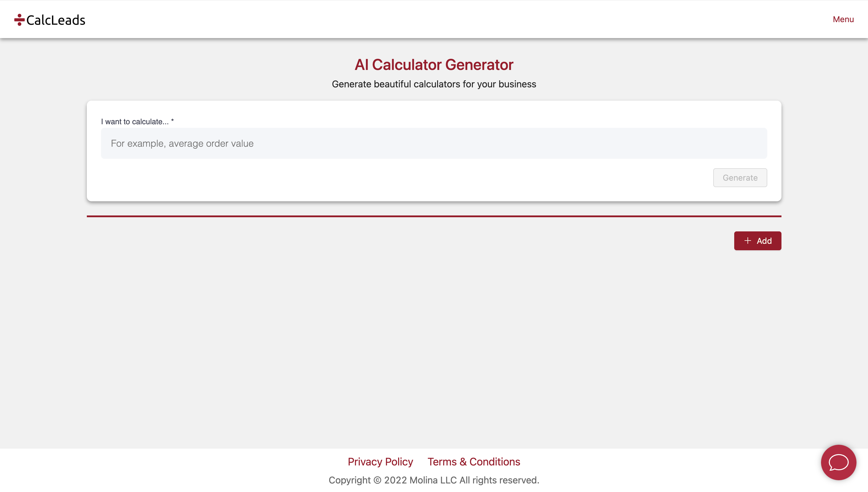Screen dimensions: 868x492
Task: Open the Terms & Conditions link
Action: tap(474, 462)
